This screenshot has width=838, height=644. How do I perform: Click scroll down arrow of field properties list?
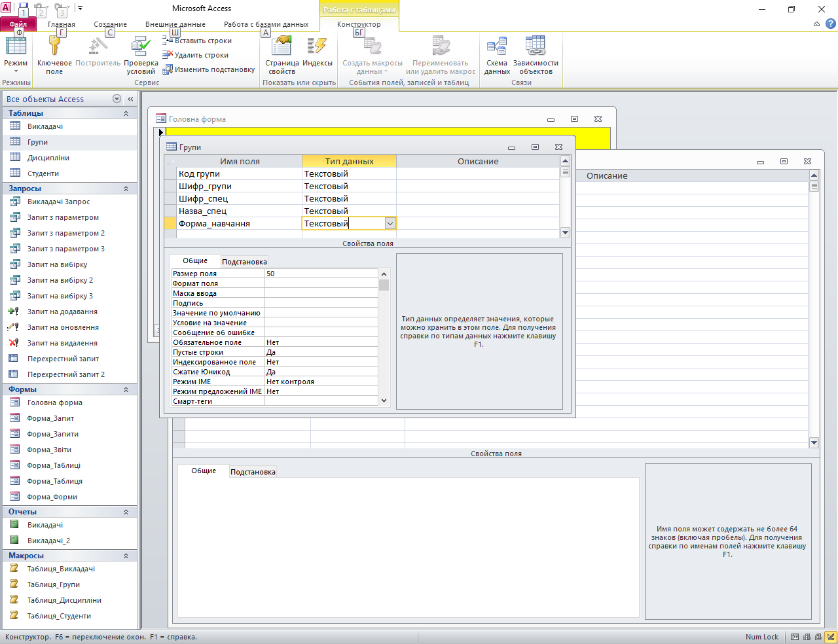pyautogui.click(x=384, y=401)
